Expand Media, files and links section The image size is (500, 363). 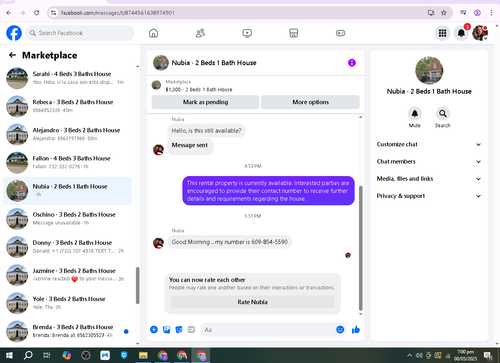(x=429, y=179)
